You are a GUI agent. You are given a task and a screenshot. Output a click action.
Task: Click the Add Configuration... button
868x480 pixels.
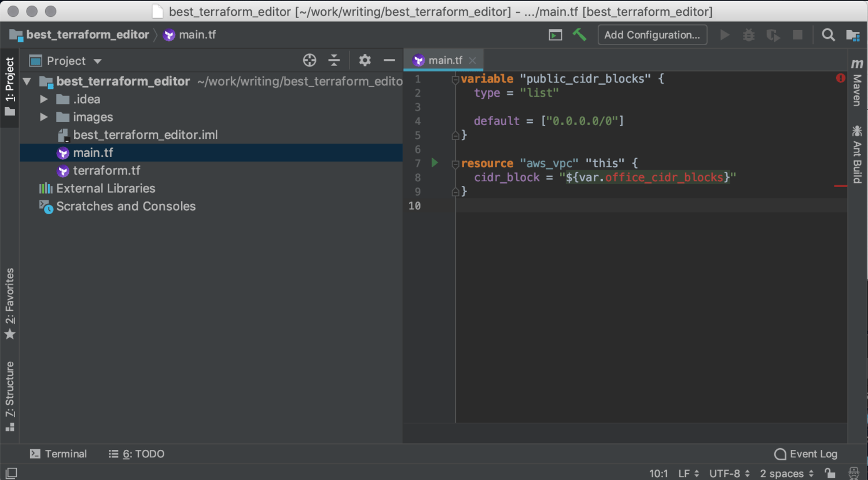tap(652, 35)
